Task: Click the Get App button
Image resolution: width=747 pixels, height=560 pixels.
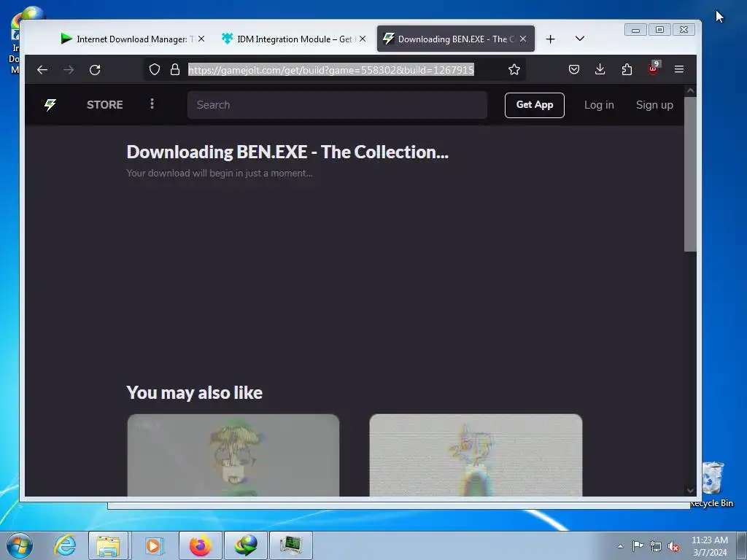Action: tap(535, 105)
